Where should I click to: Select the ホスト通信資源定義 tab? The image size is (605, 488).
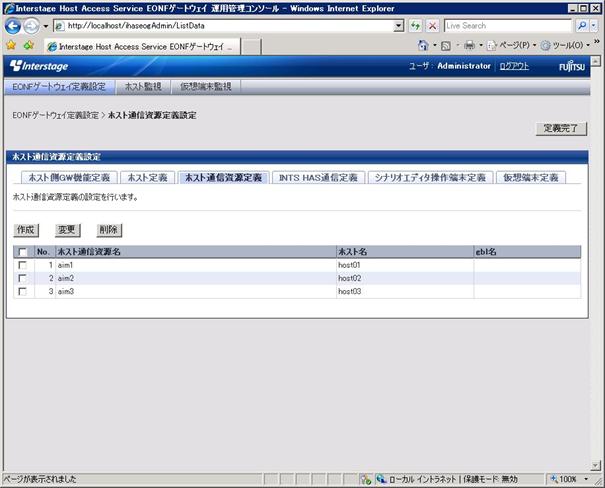pos(223,177)
